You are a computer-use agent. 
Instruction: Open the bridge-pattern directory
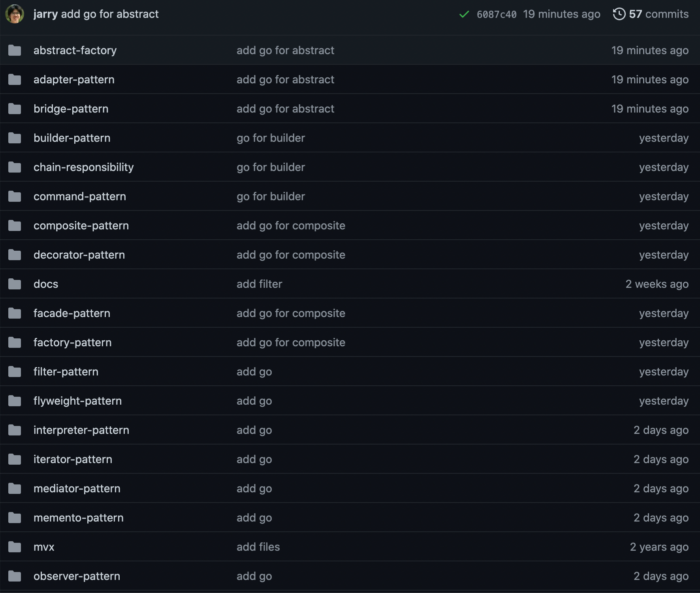(x=71, y=109)
